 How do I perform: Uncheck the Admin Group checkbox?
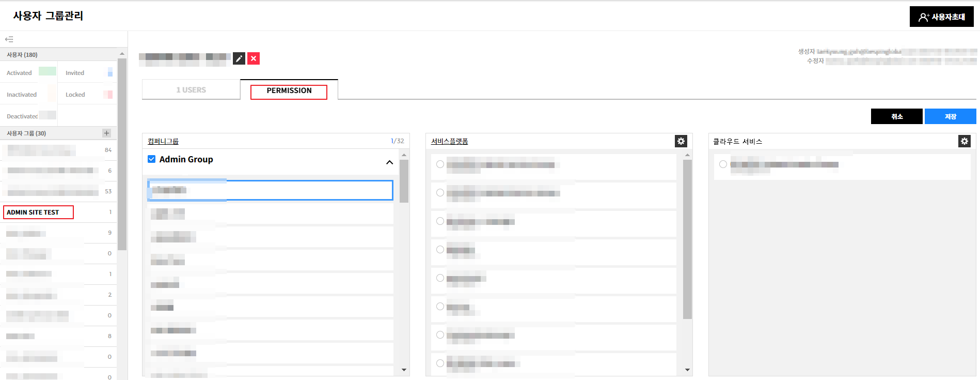[152, 159]
